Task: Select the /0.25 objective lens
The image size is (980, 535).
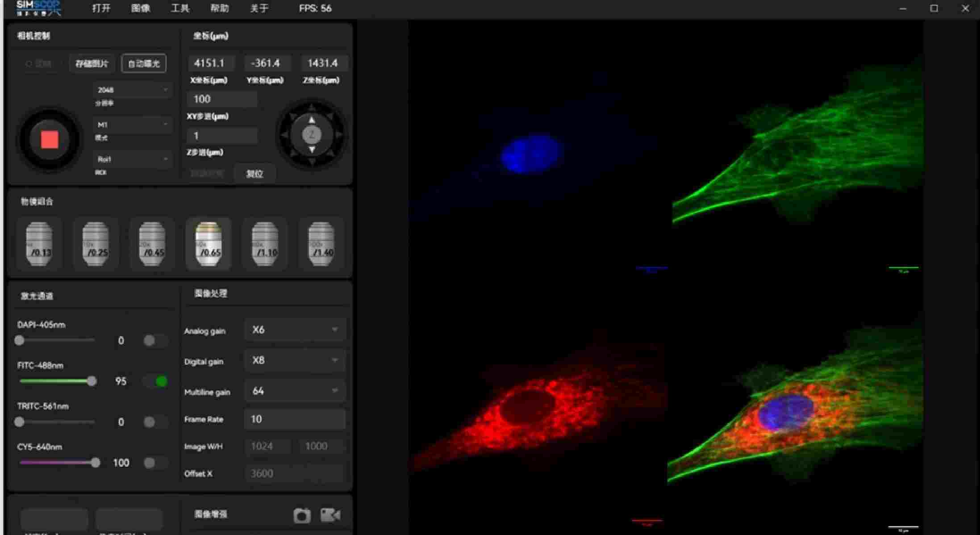Action: [x=95, y=244]
